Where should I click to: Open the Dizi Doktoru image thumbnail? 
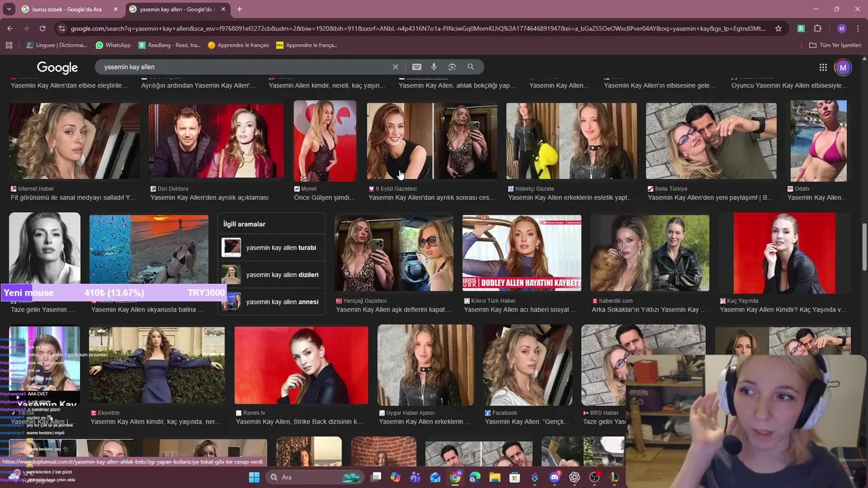(x=216, y=141)
